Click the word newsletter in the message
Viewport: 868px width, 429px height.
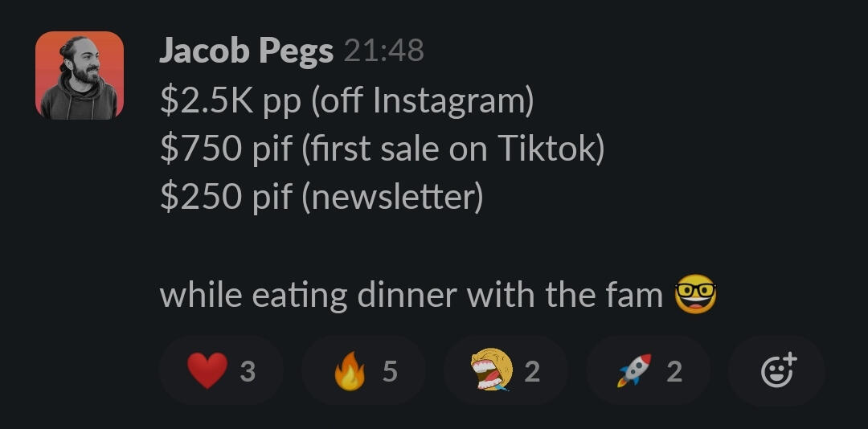tap(391, 197)
